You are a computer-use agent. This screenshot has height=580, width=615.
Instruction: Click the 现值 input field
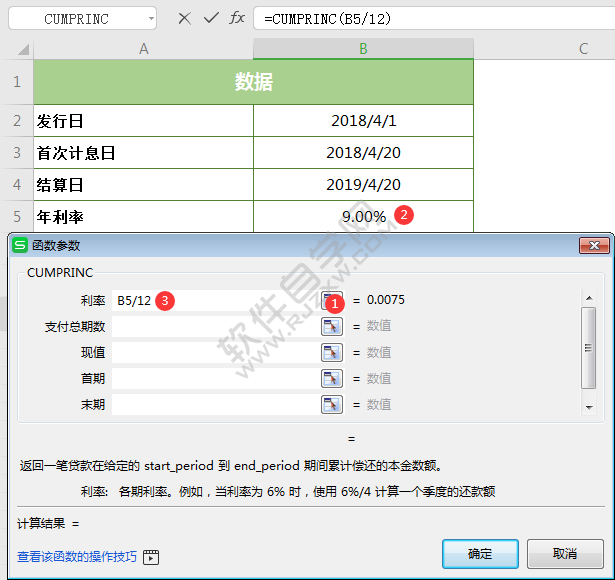pyautogui.click(x=214, y=352)
